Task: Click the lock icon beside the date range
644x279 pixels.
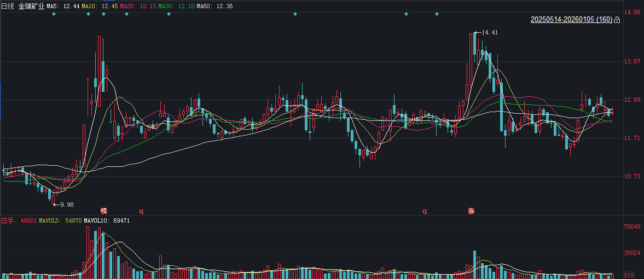Action: 617,20
